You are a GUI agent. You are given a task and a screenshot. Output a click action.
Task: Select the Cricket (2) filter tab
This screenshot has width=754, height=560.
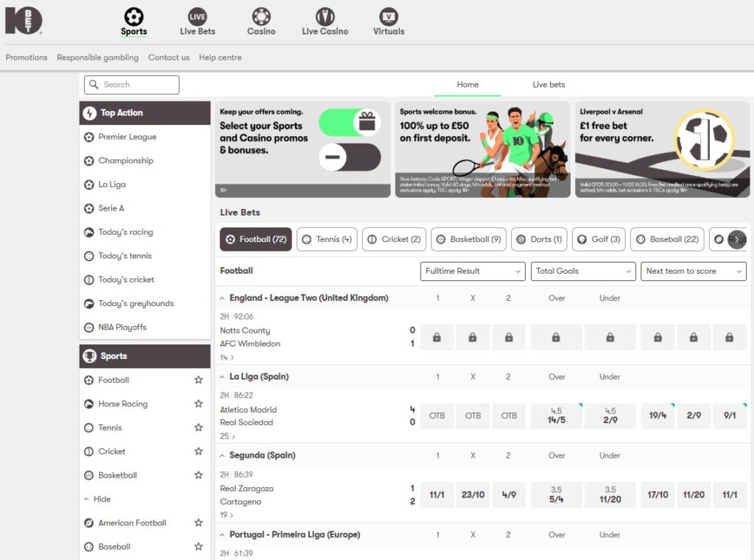(x=394, y=239)
